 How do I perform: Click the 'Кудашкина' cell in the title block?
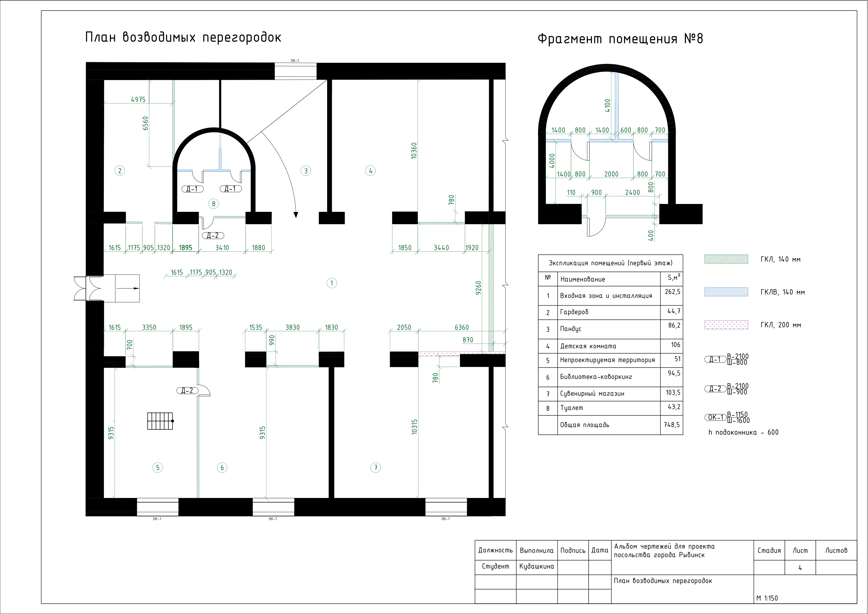click(x=536, y=566)
